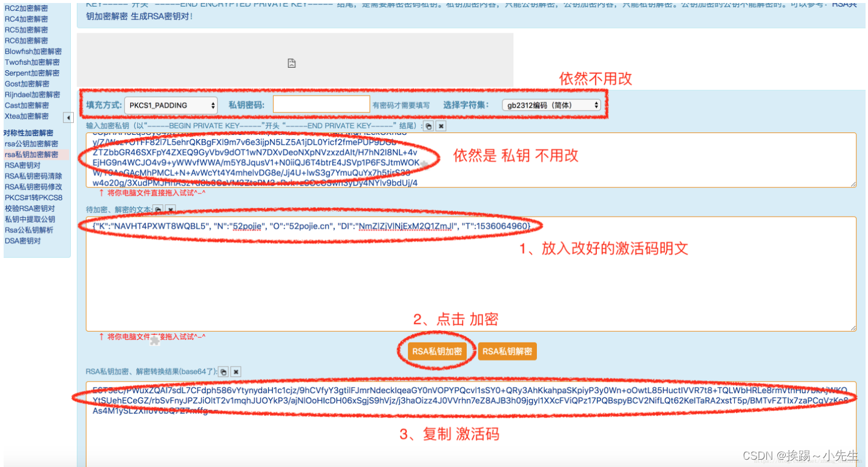
Task: Clear the 待加密、解密的文本 field
Action: pos(171,209)
